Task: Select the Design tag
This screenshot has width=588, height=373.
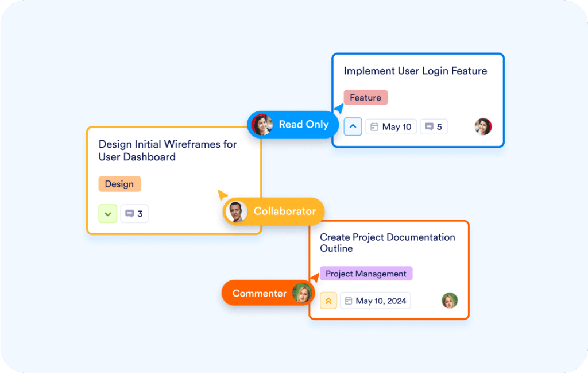Action: pyautogui.click(x=119, y=184)
